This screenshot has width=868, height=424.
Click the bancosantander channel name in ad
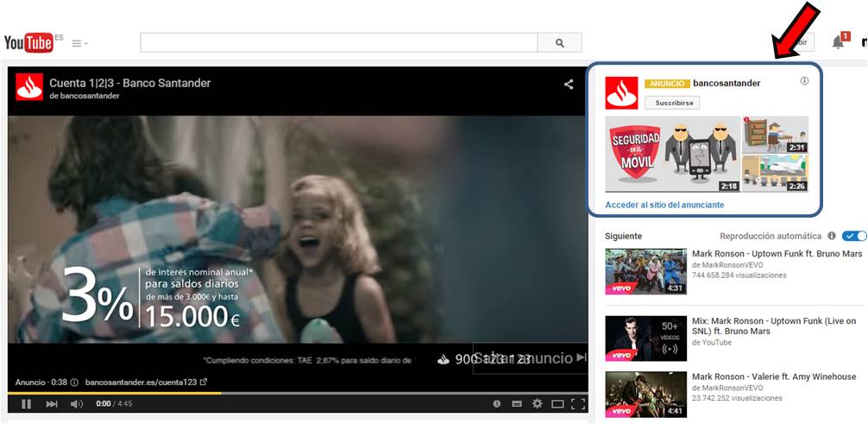click(x=726, y=83)
